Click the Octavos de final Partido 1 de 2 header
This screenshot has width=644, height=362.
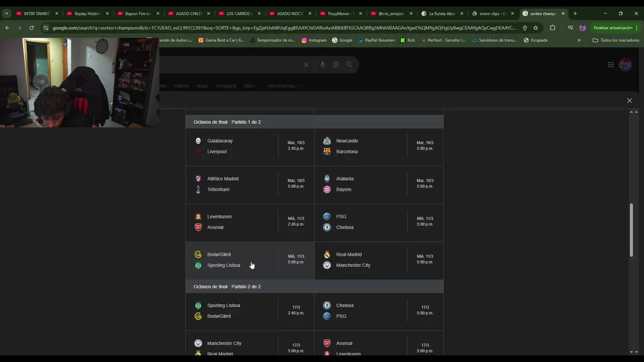pos(314,122)
